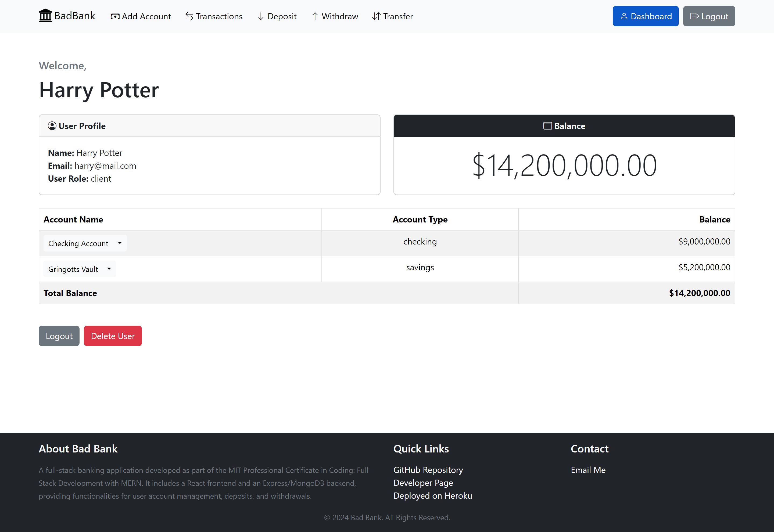Open the GitHub Repository footer link
Screen dimensions: 774x532
(428, 470)
